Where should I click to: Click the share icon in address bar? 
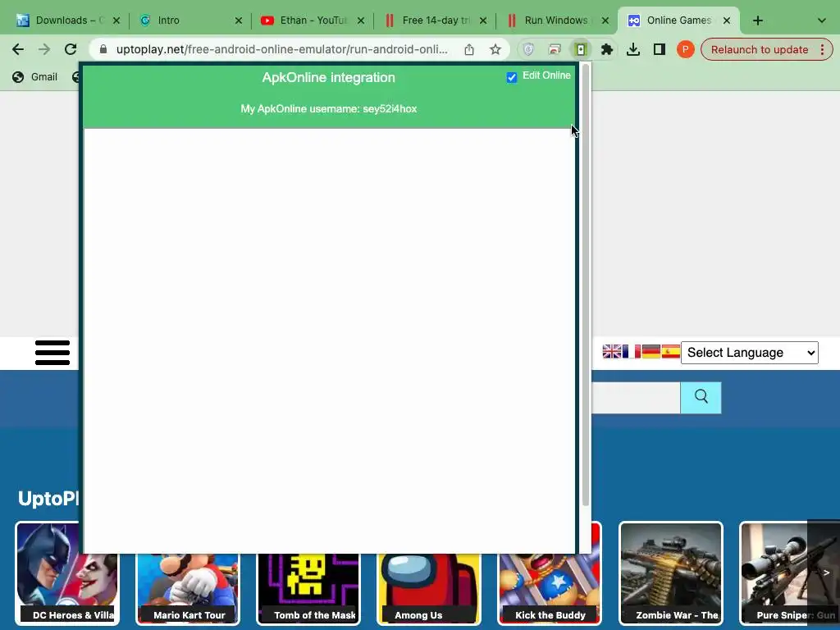point(468,50)
